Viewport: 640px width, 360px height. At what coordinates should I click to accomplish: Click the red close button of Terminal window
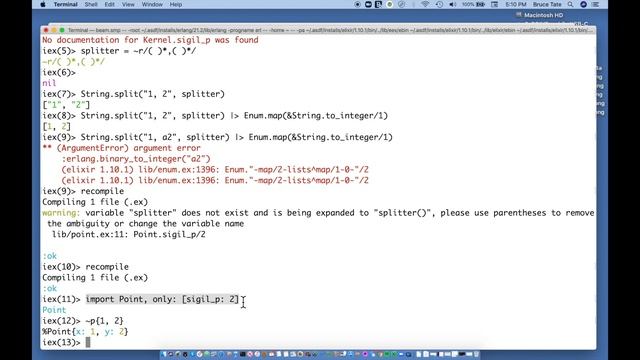click(x=46, y=30)
